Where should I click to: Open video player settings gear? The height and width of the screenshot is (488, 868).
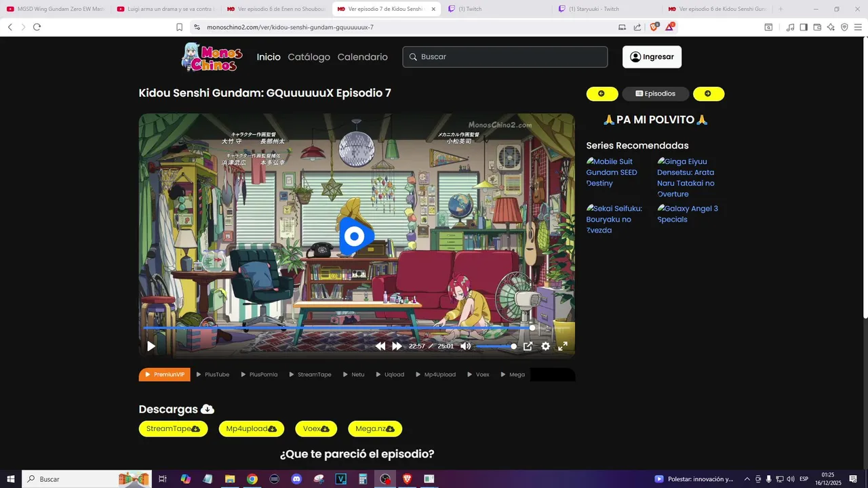[545, 346]
